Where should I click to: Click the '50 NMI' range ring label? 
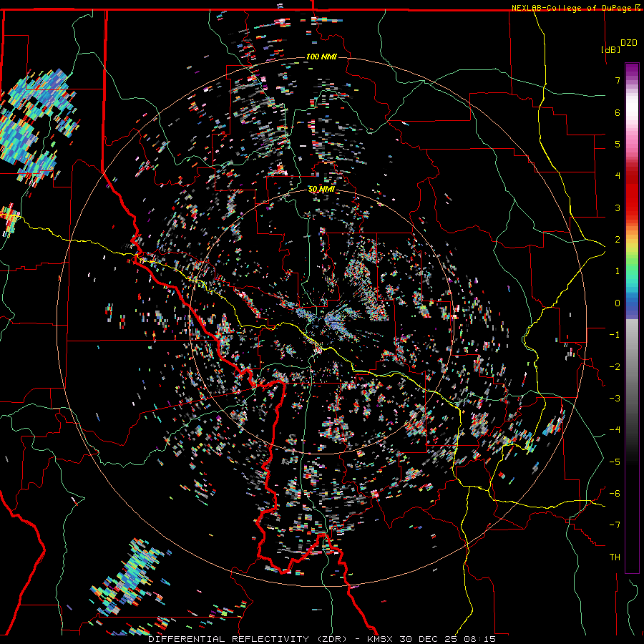[x=321, y=189]
